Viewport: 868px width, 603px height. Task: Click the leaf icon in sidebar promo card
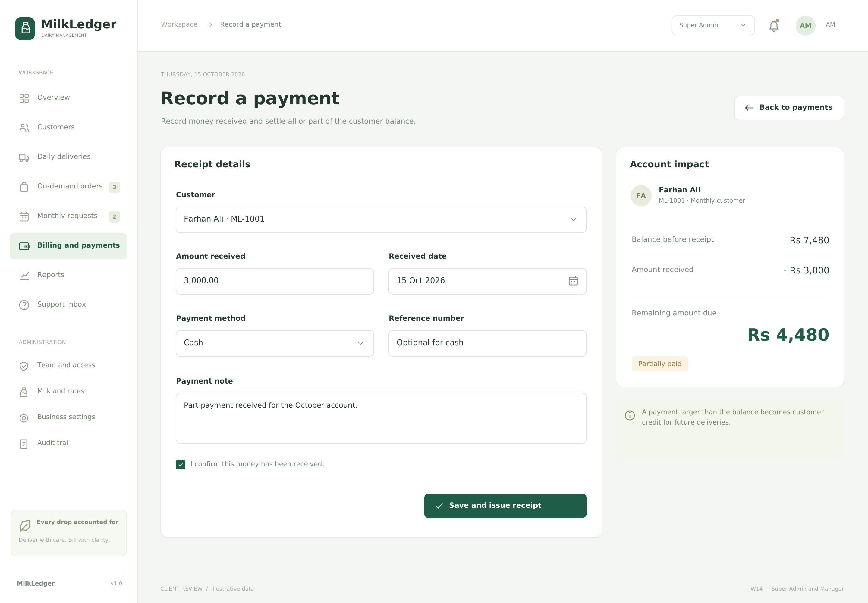coord(25,525)
